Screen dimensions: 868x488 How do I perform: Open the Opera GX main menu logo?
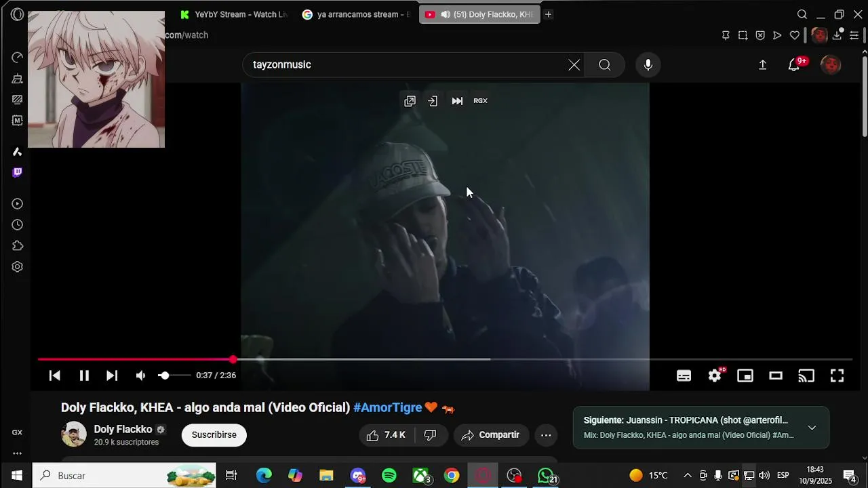coord(17,14)
